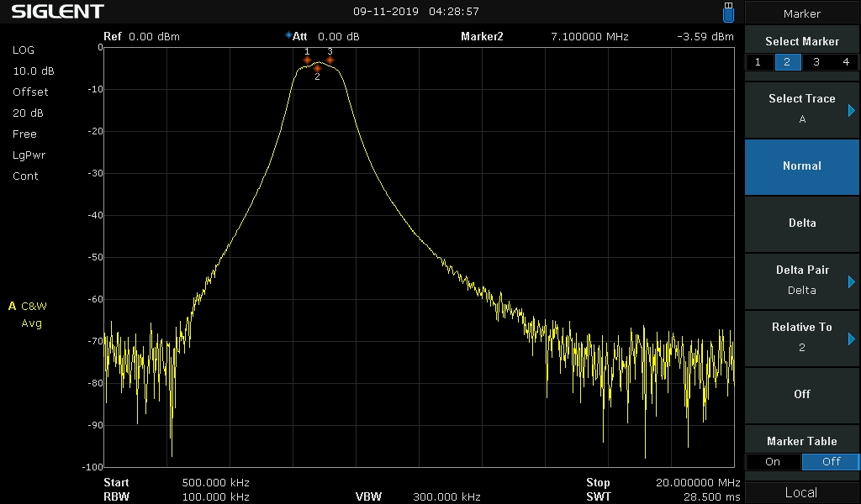Click the marker Off softkey

(801, 395)
